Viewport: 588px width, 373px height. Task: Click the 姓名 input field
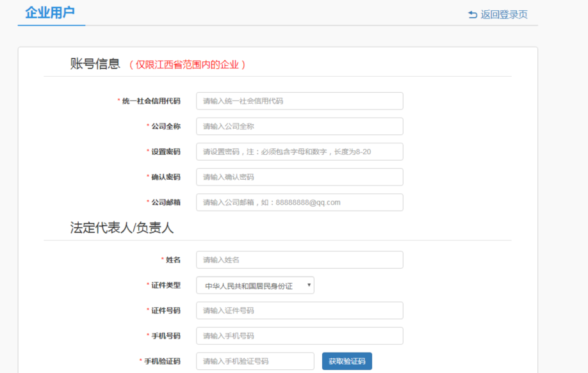[299, 260]
